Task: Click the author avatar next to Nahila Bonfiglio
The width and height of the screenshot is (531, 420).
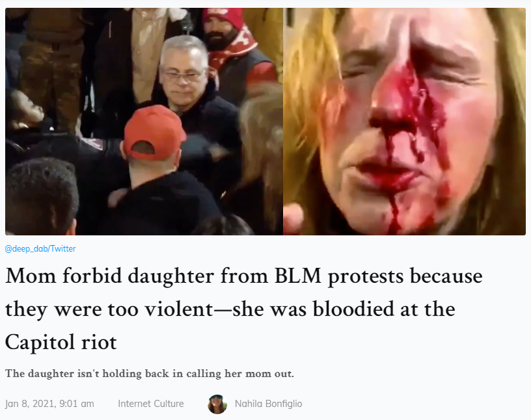Action: [x=217, y=404]
